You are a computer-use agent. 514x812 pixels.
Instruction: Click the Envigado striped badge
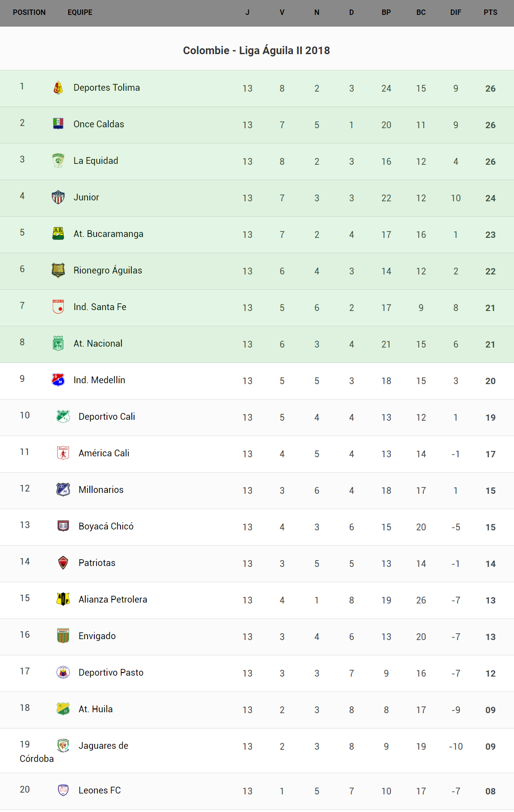pyautogui.click(x=63, y=636)
